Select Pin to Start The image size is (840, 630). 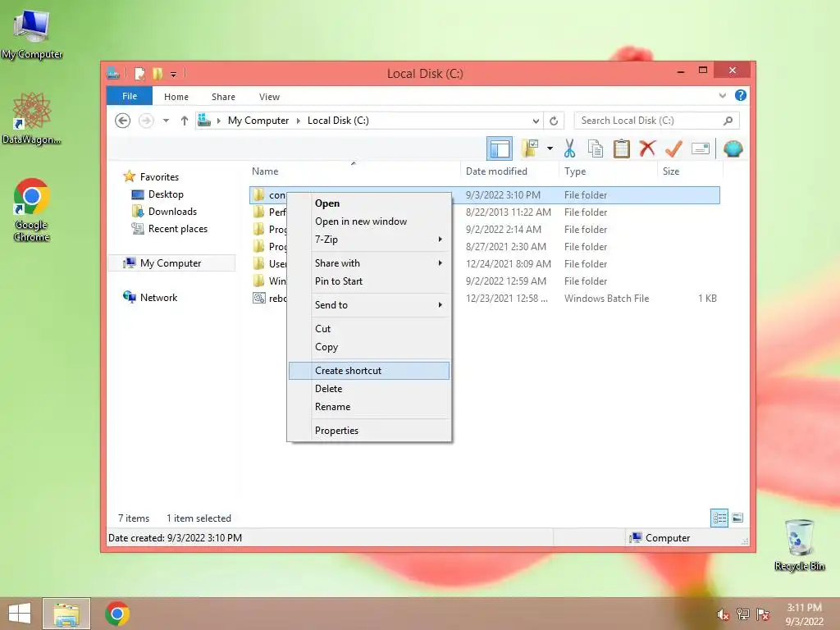(369, 281)
